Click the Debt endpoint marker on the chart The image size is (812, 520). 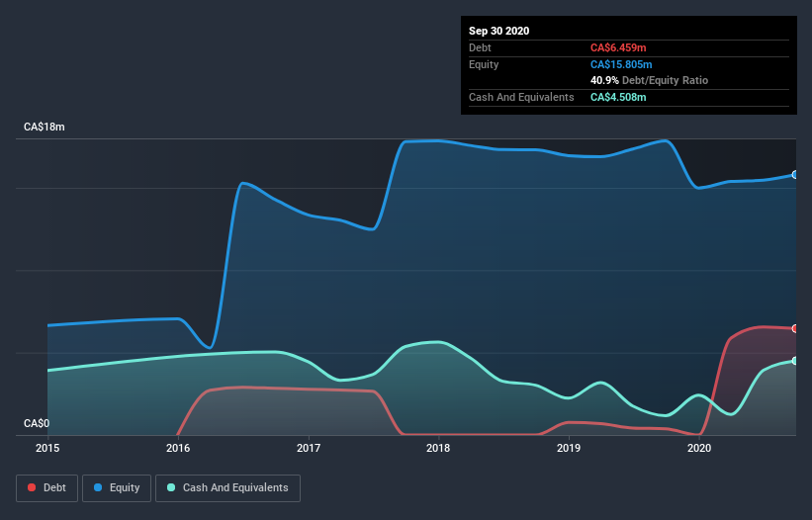click(795, 328)
